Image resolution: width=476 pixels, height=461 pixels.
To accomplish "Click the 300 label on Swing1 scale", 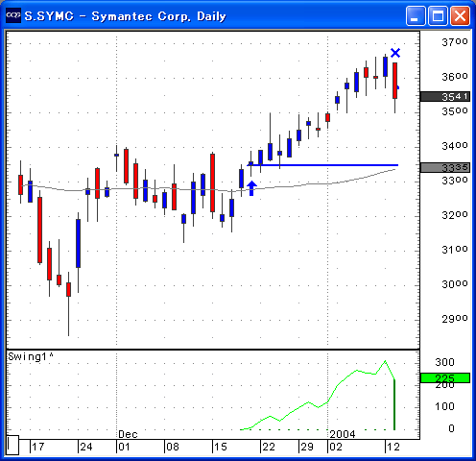I will point(444,362).
